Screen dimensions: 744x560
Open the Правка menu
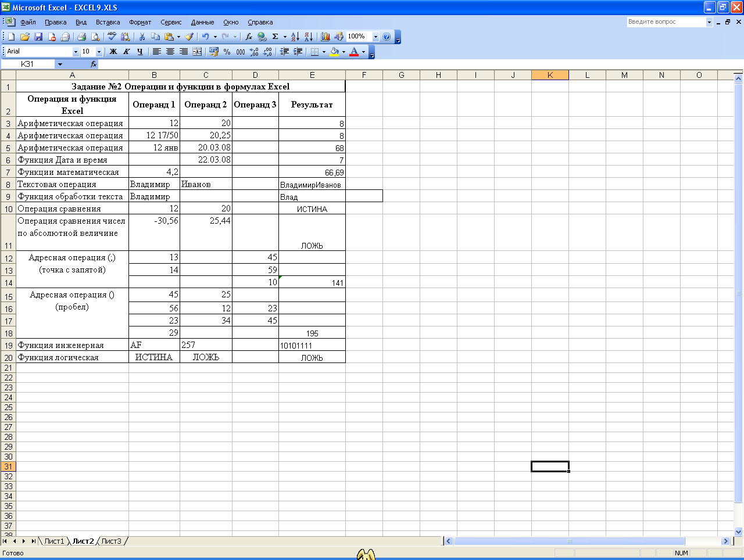(x=56, y=22)
